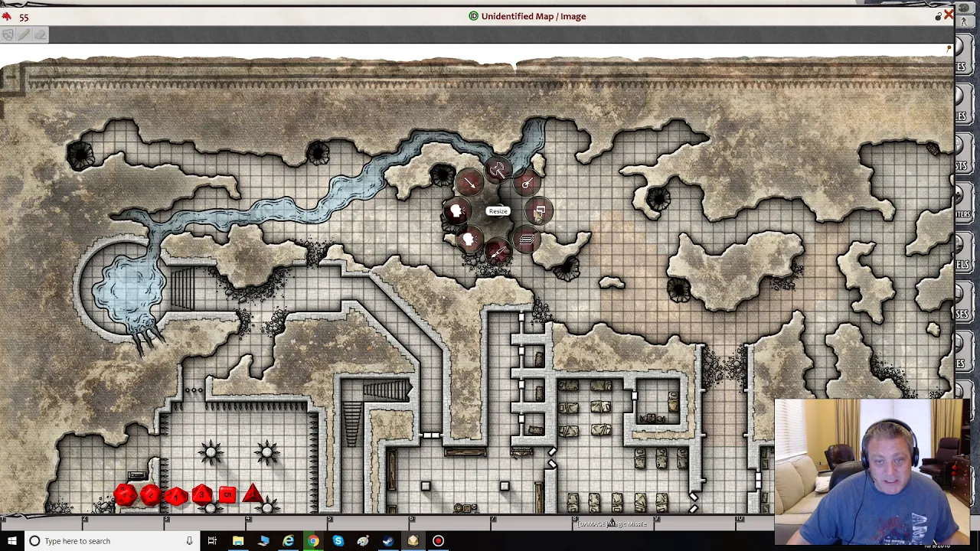Click the share icon near window close
Image resolution: width=980 pixels, height=551 pixels.
[x=938, y=16]
